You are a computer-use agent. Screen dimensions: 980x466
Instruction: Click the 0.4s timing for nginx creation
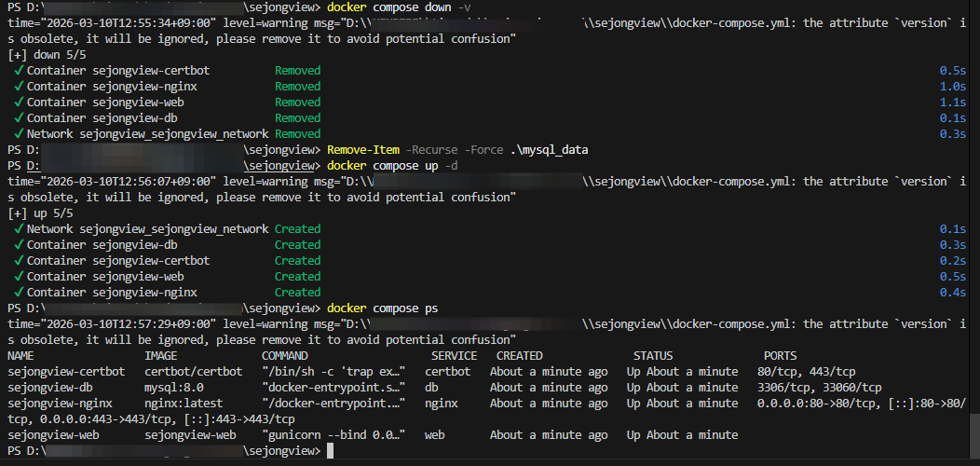[x=952, y=292]
